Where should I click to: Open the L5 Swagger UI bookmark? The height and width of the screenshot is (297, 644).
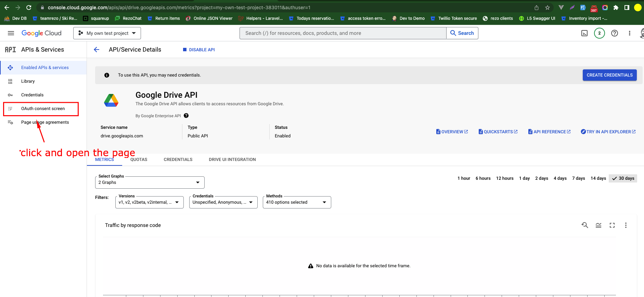coord(537,18)
